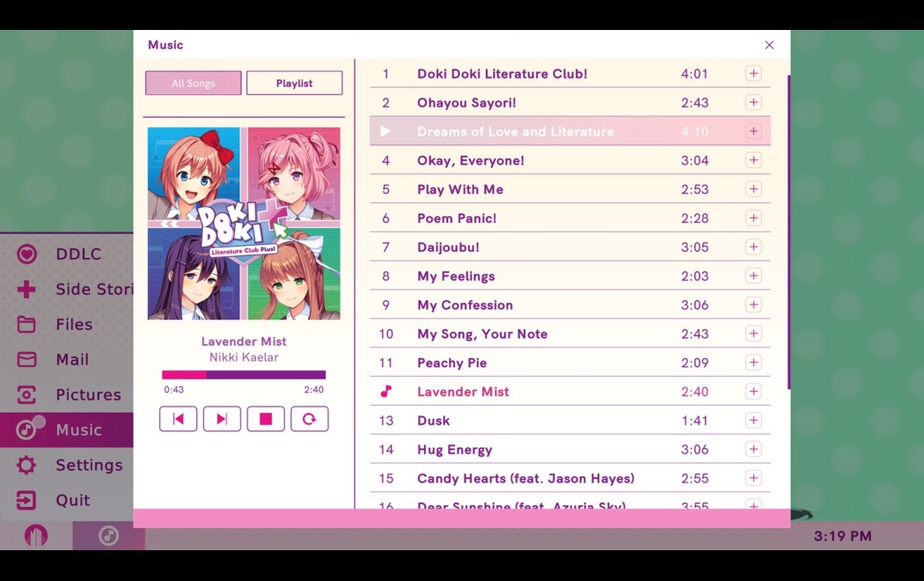924x581 pixels.
Task: Stop the current song
Action: coord(266,419)
